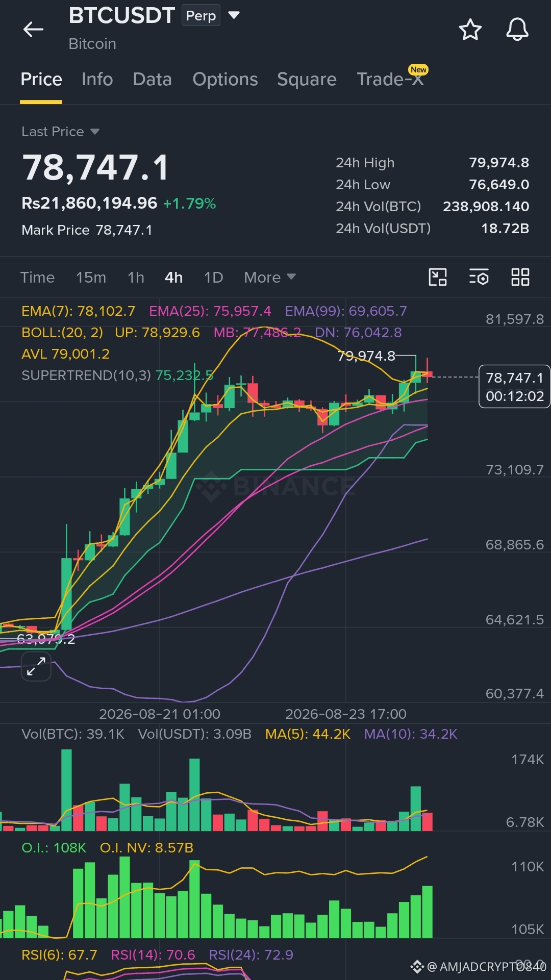Tap the O.I.: 108K label
Screen dimensions: 551x980
(54, 847)
